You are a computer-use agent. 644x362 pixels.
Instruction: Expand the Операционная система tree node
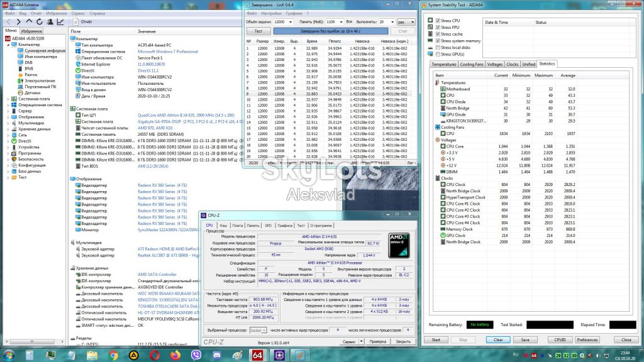click(8, 105)
